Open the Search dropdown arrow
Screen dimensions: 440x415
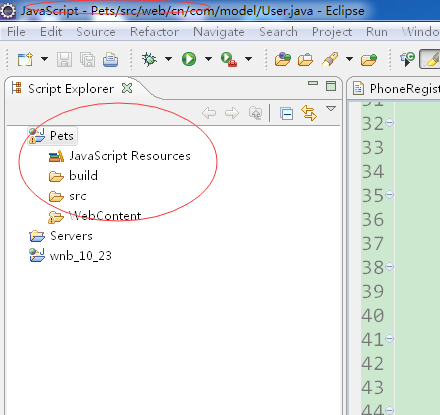[349, 59]
